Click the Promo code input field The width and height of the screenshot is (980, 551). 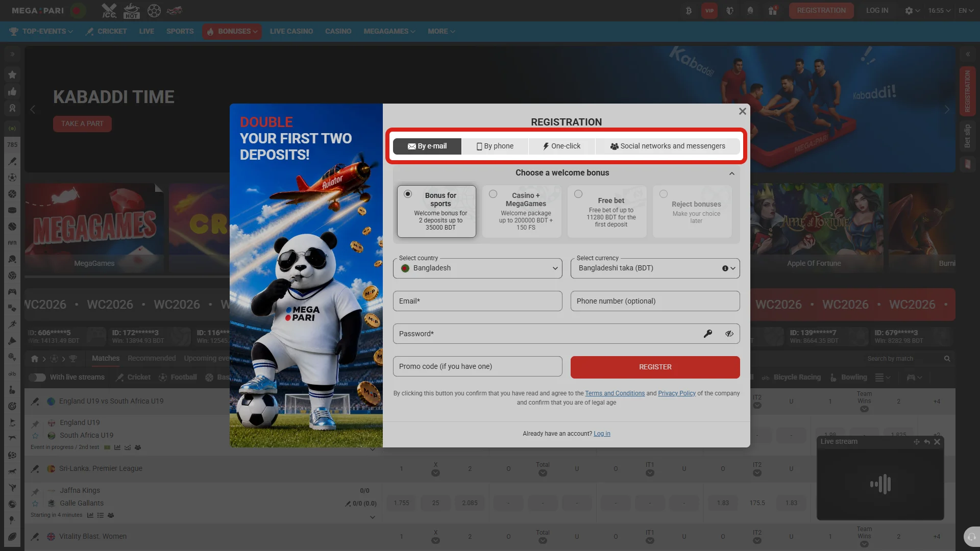tap(478, 366)
